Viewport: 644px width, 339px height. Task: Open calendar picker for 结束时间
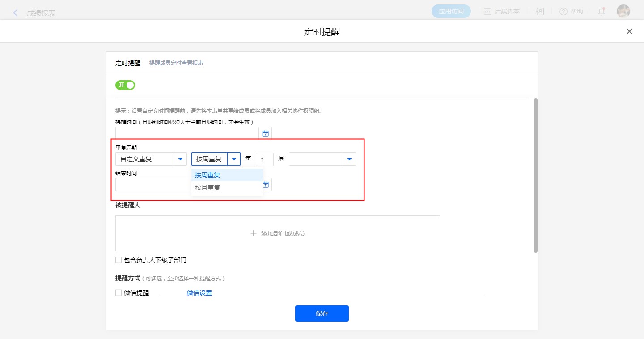[x=266, y=185]
